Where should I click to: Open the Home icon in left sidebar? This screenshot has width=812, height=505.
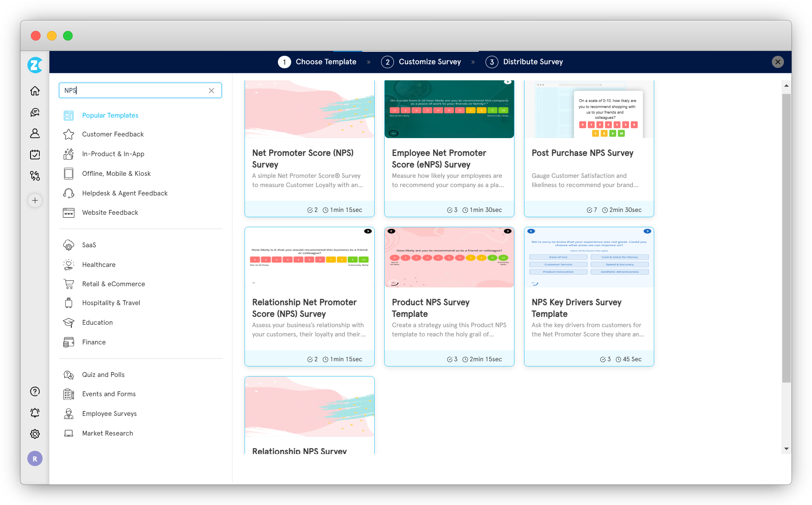click(x=35, y=91)
